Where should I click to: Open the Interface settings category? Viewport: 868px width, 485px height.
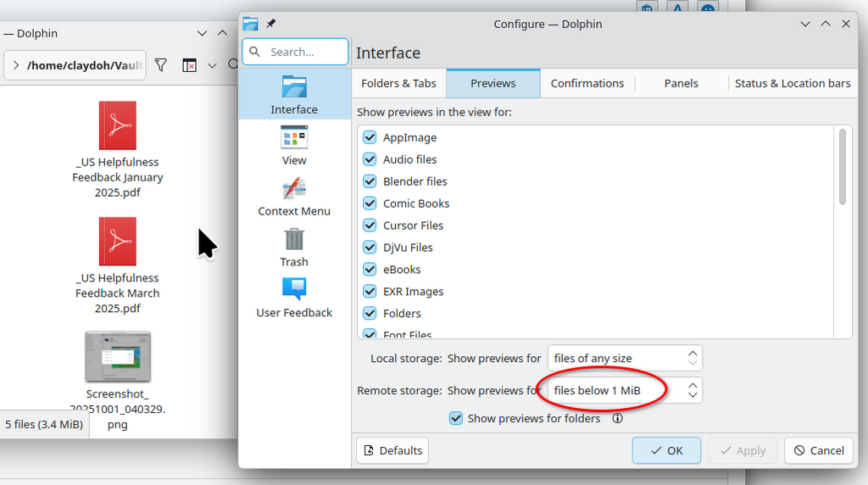pyautogui.click(x=294, y=94)
